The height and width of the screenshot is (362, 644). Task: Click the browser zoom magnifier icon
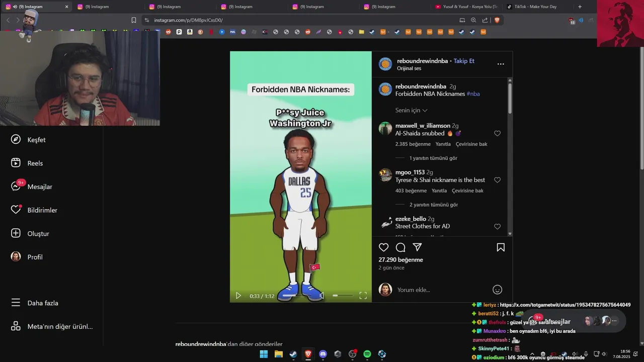473,20
